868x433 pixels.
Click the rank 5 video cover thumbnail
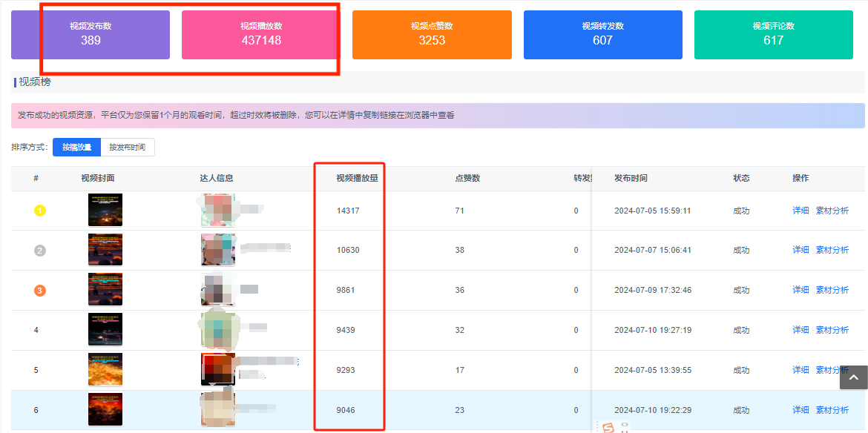pyautogui.click(x=105, y=369)
